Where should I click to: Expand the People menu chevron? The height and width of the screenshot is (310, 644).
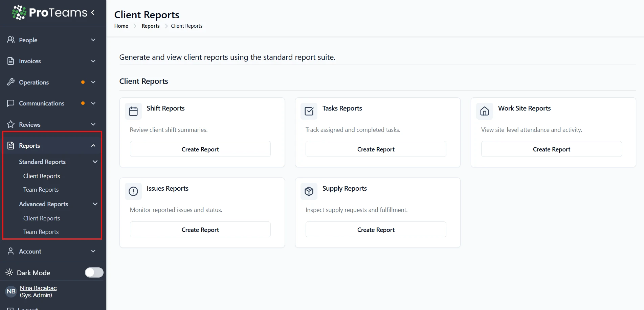(93, 40)
